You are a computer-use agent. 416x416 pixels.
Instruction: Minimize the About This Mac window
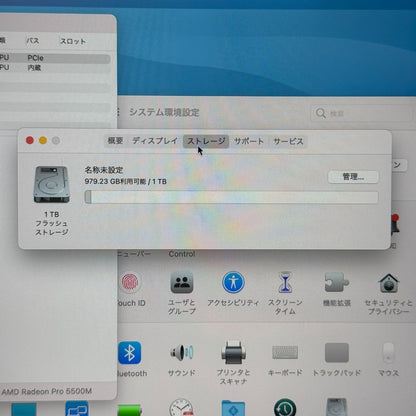click(43, 140)
